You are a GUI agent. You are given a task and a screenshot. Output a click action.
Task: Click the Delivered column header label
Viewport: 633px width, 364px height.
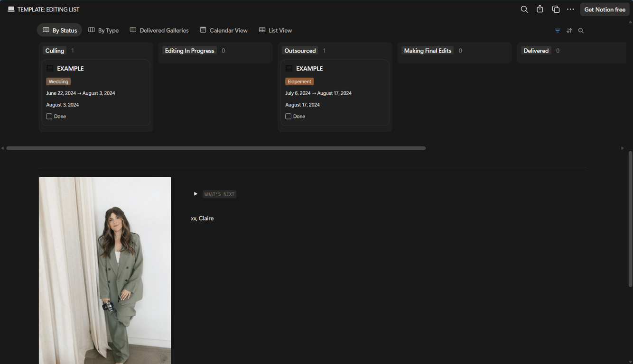pyautogui.click(x=536, y=51)
